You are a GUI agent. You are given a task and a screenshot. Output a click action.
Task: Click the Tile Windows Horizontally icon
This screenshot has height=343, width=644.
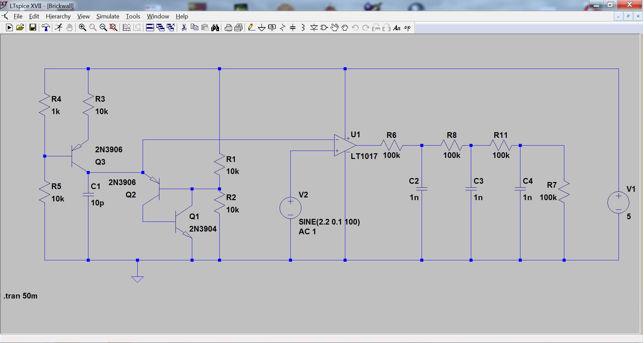(150, 28)
